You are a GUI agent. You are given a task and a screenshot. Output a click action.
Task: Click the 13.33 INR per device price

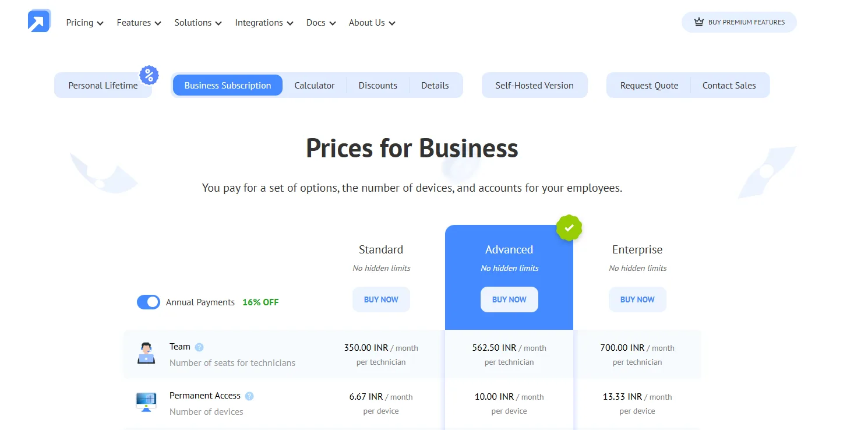622,397
